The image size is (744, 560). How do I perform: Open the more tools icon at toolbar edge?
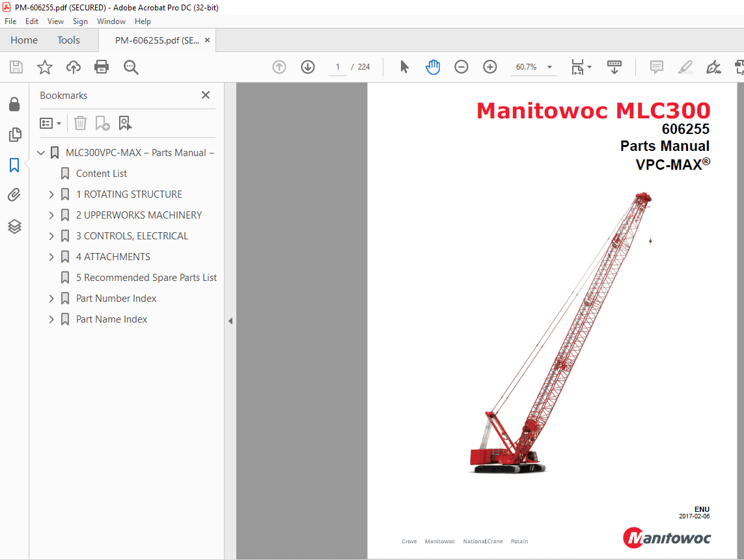click(739, 67)
